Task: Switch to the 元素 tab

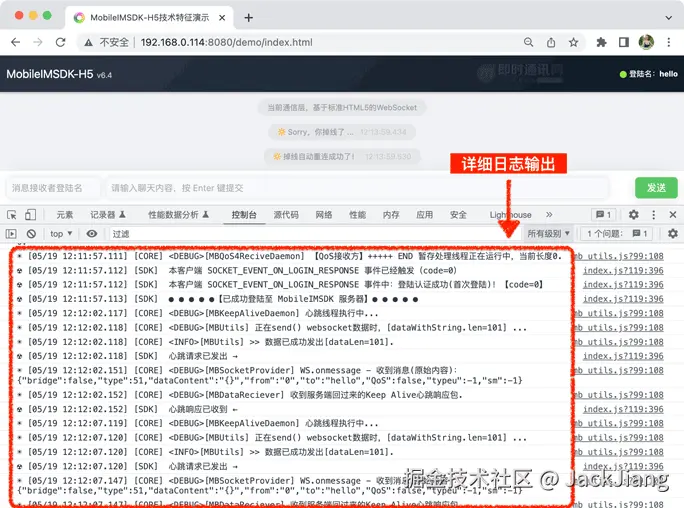Action: click(x=65, y=215)
